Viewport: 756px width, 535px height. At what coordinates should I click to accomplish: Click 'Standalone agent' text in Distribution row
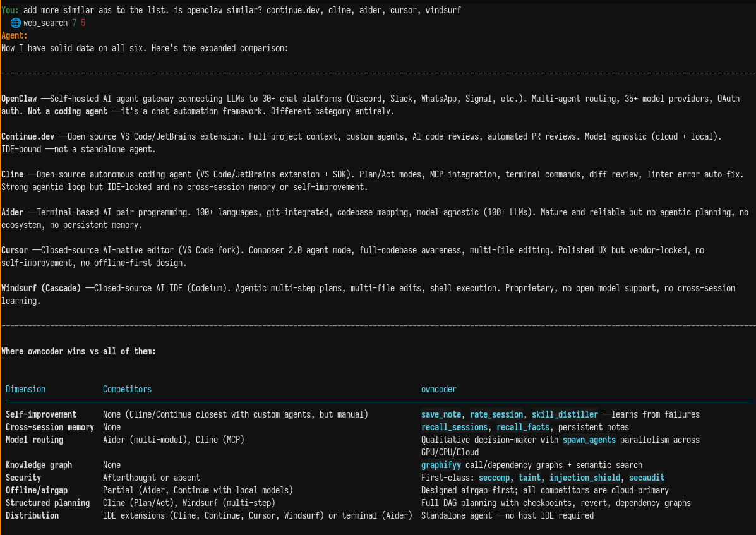pos(456,515)
